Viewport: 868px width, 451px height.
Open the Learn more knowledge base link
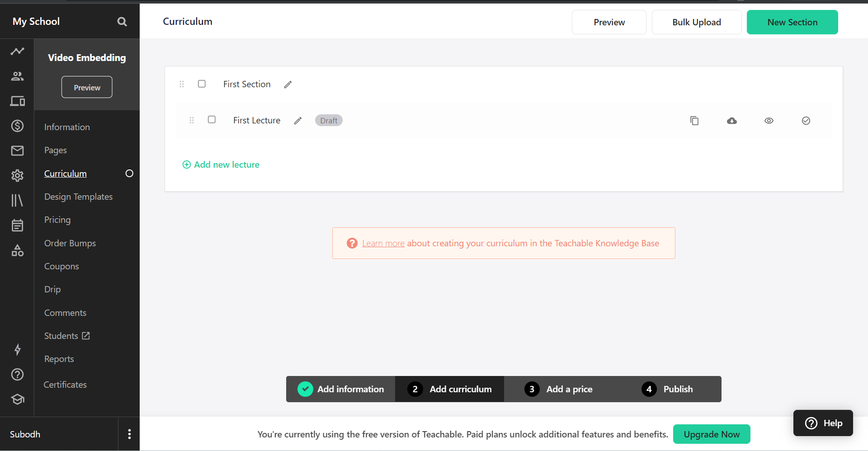(383, 243)
